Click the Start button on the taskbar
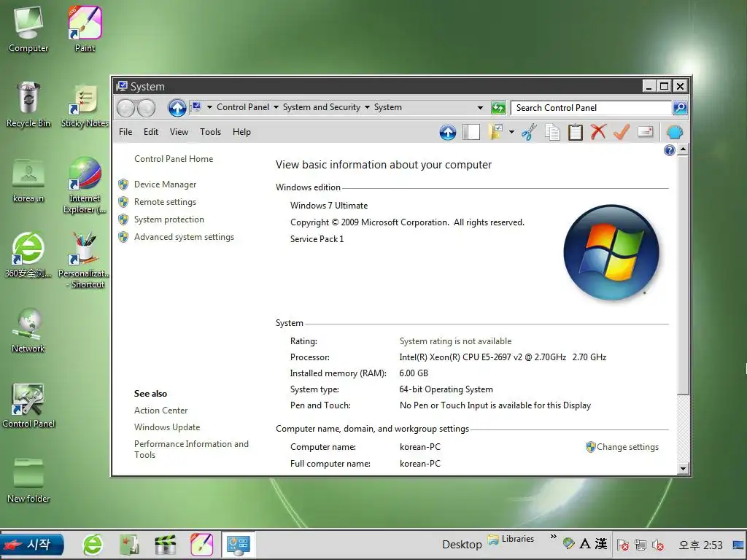Image resolution: width=747 pixels, height=560 pixels. point(31,544)
